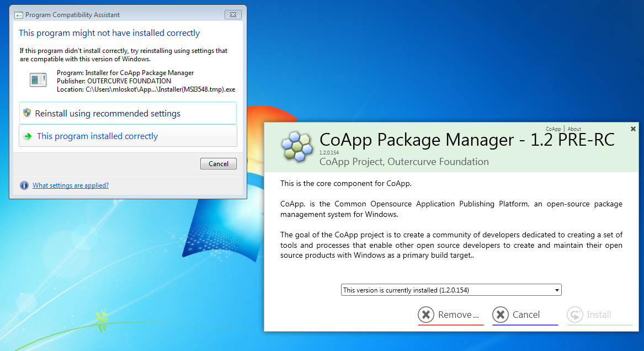Click the CoApp Package Manager title text
This screenshot has width=644, height=351.
467,140
